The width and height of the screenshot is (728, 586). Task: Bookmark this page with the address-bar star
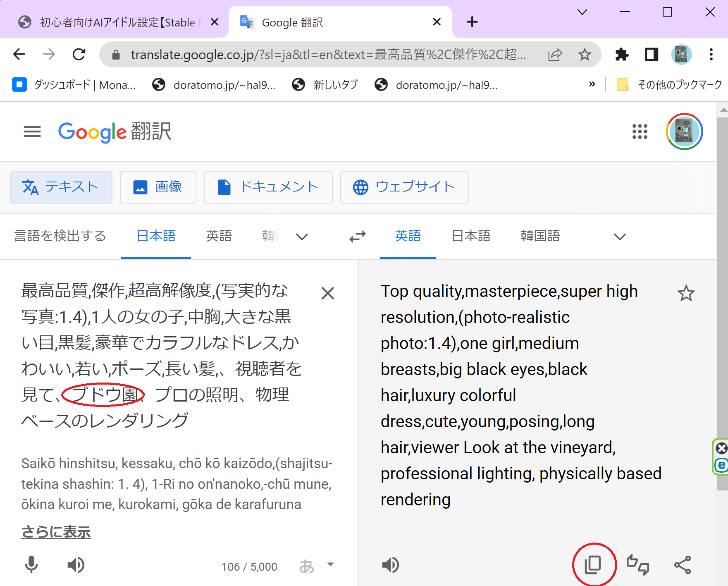(585, 55)
